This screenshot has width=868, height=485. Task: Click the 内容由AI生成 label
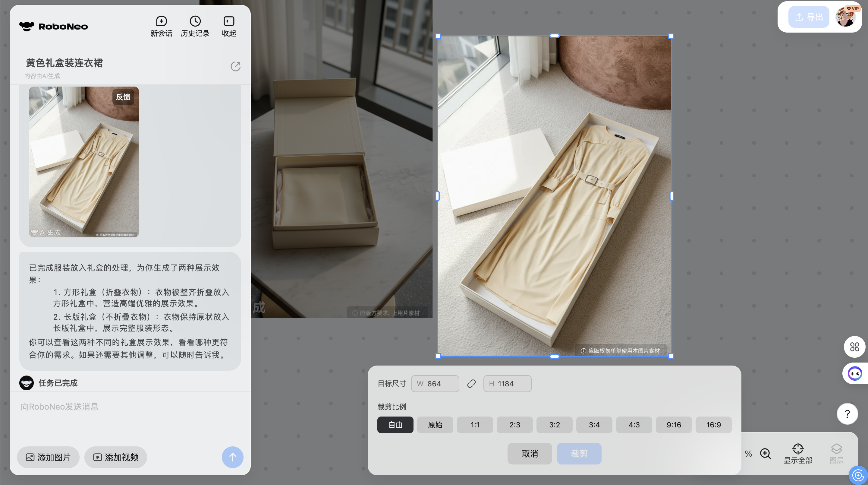click(x=42, y=76)
